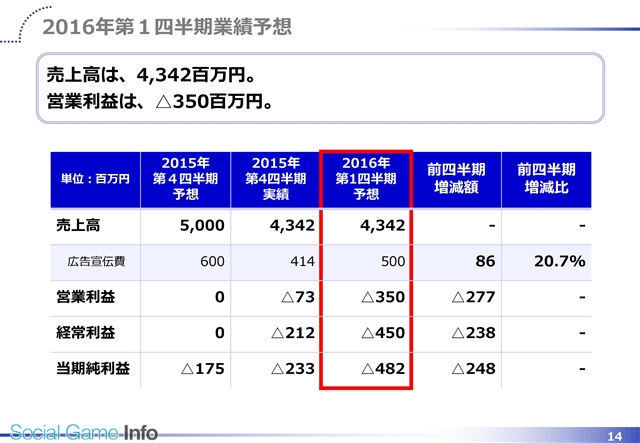Click the △248 change amount value
640x443 pixels.
(x=473, y=369)
